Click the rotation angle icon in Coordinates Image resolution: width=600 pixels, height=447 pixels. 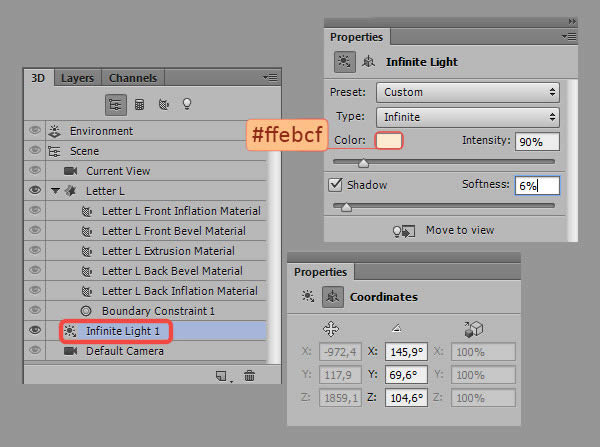click(396, 328)
